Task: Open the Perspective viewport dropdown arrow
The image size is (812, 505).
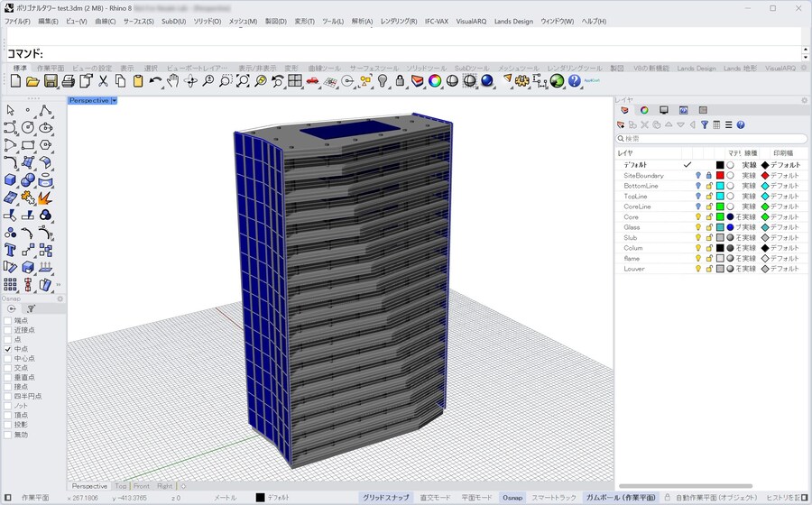Action: 115,100
